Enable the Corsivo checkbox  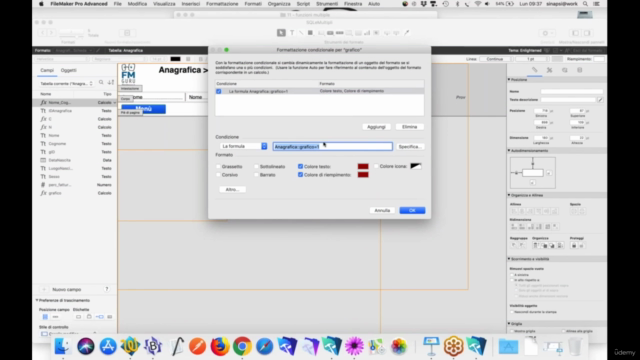pyautogui.click(x=218, y=175)
